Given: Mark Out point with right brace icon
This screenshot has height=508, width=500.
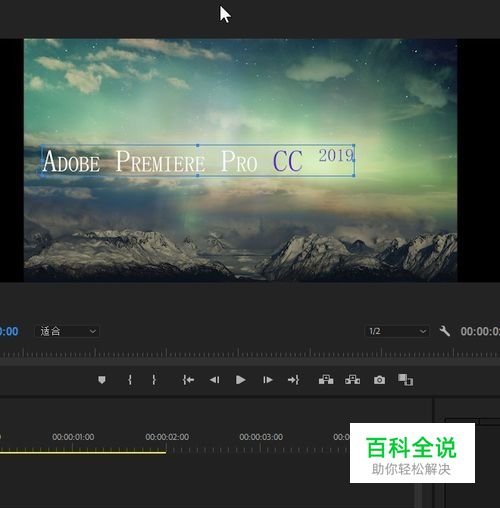Looking at the screenshot, I should tap(154, 380).
